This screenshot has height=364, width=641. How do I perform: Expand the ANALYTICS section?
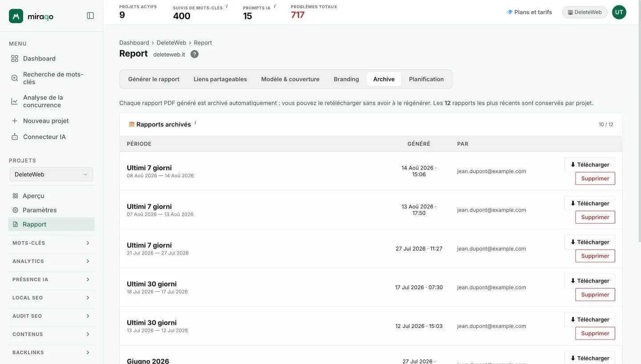(52, 261)
